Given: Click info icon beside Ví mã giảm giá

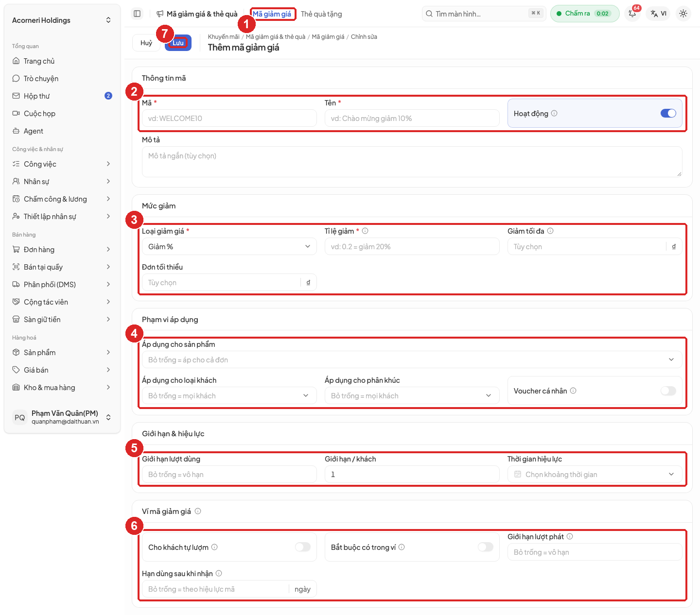Looking at the screenshot, I should (198, 511).
